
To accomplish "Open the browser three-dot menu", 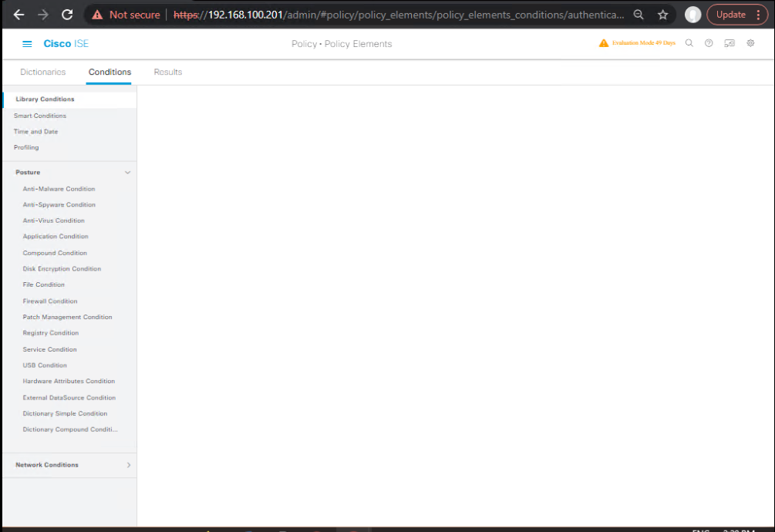I will click(x=758, y=15).
